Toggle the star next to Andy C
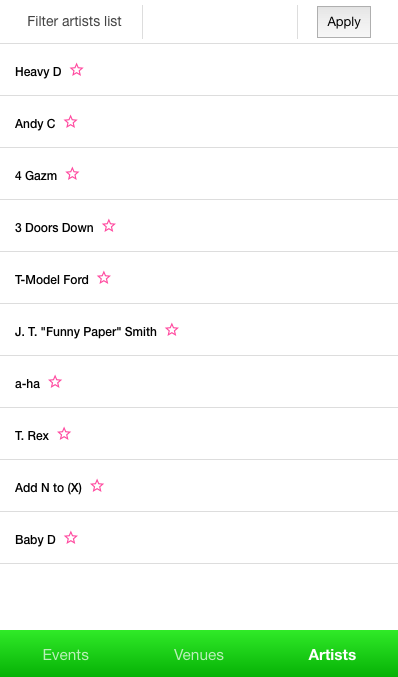This screenshot has height=677, width=398. pyautogui.click(x=71, y=122)
